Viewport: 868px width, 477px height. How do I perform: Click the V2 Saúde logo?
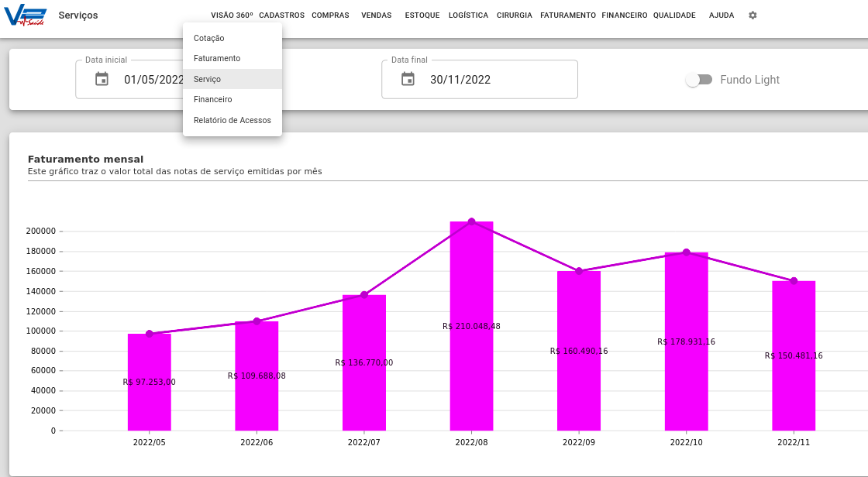click(25, 15)
